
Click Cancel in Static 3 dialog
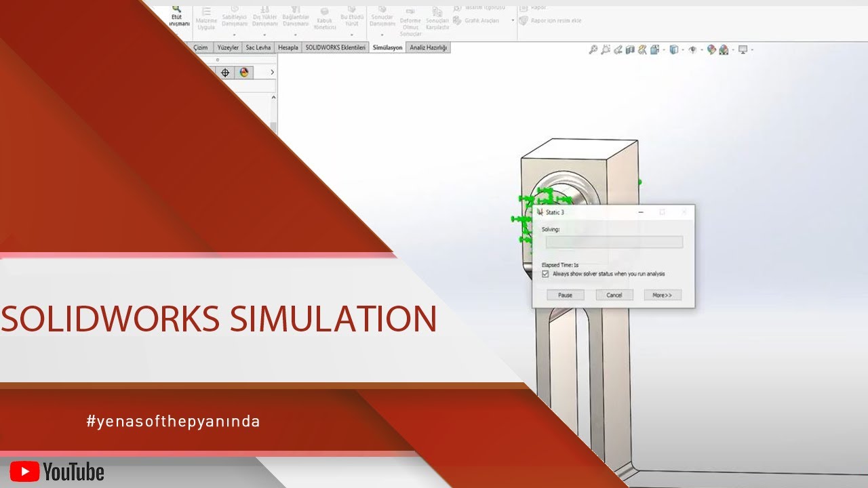pyautogui.click(x=614, y=295)
